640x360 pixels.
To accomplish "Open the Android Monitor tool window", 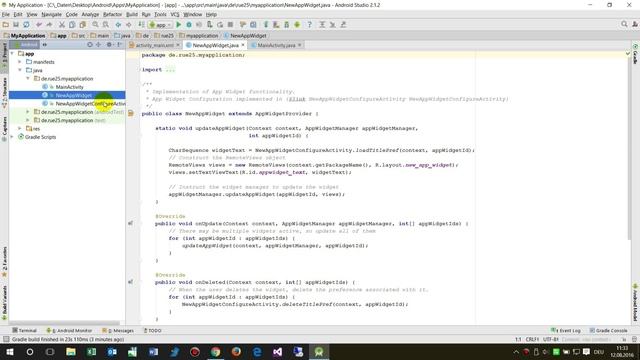I will [x=69, y=330].
